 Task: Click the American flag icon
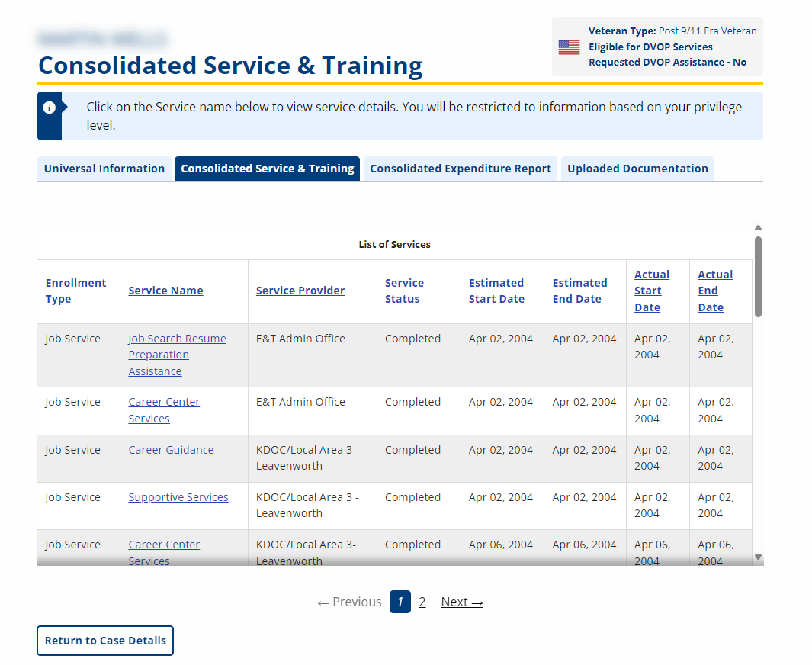coord(569,47)
